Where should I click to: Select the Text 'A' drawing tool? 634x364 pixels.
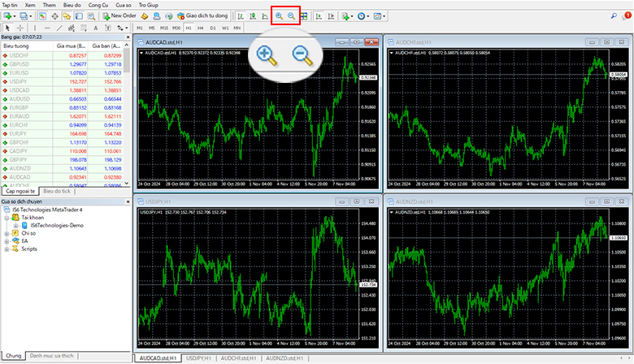point(95,28)
